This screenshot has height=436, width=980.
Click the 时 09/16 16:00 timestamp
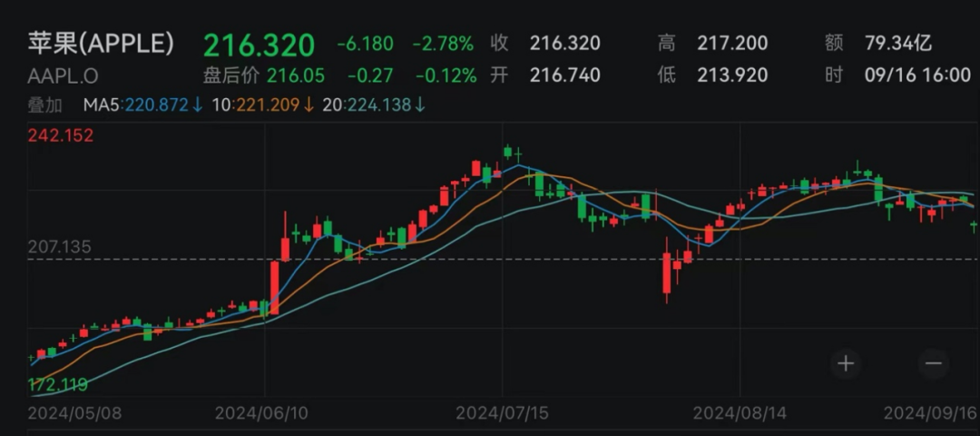pos(898,75)
